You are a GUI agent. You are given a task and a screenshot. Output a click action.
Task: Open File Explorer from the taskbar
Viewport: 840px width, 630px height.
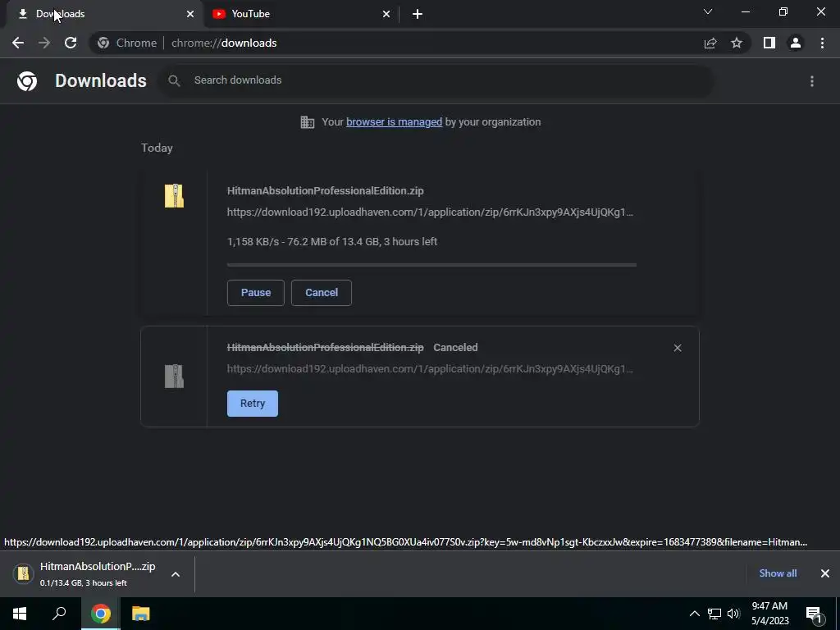140,614
